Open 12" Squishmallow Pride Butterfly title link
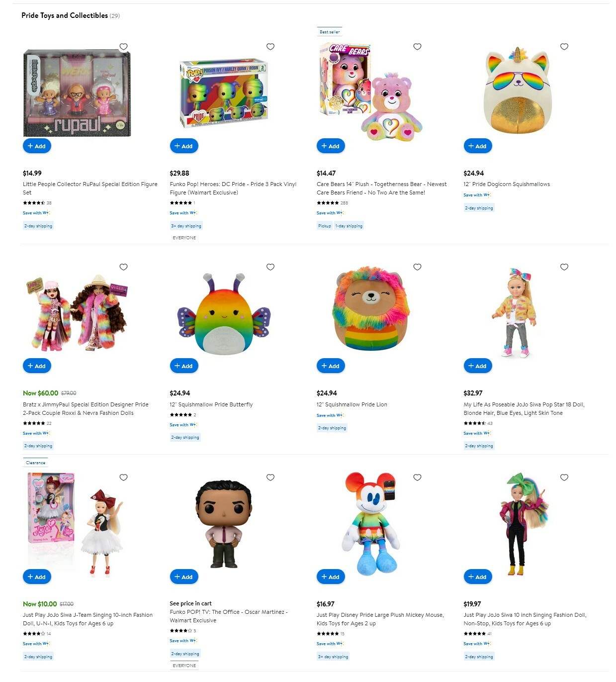The width and height of the screenshot is (616, 682). coord(211,404)
